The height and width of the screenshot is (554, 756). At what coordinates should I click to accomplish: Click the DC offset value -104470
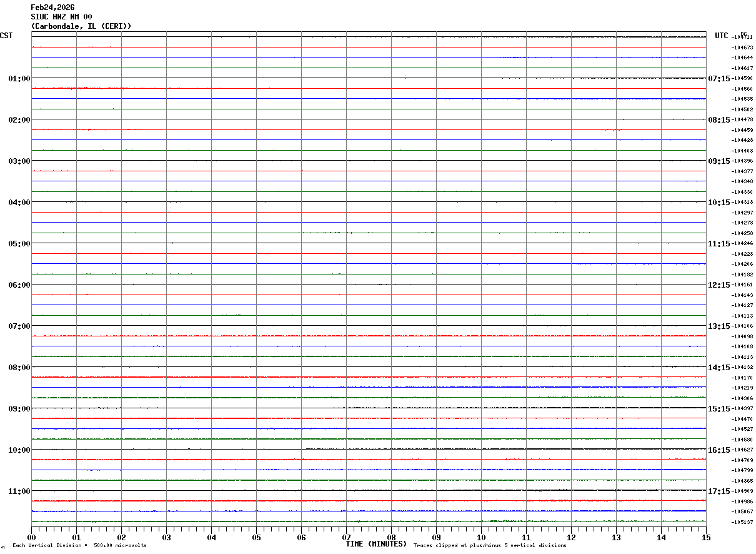pyautogui.click(x=742, y=419)
